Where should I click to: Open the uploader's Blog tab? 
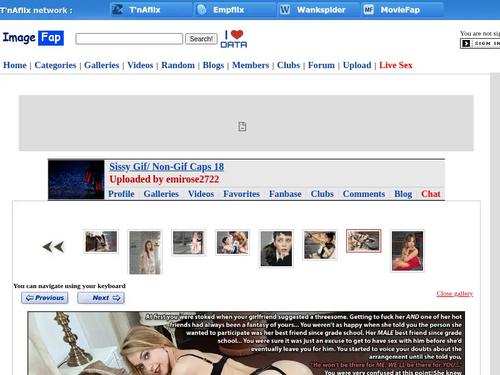(x=403, y=194)
